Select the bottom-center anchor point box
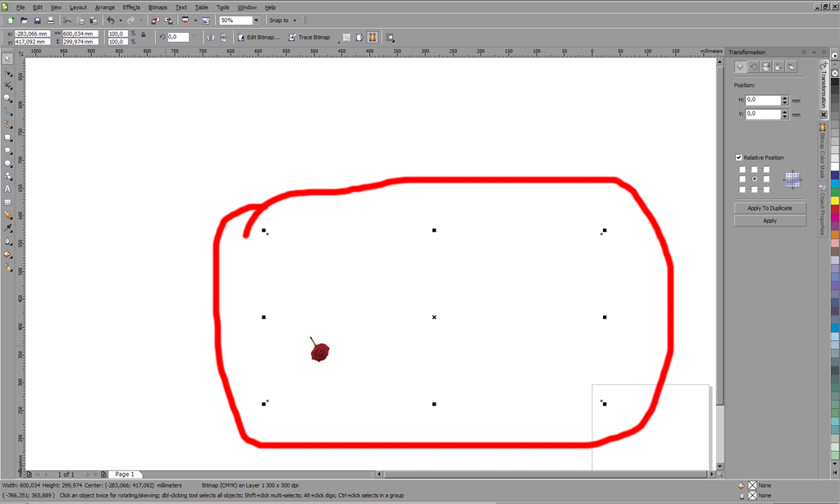 point(755,188)
